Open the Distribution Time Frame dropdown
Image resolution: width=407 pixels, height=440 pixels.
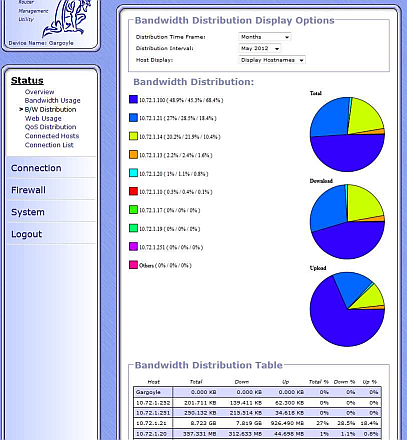[x=265, y=37]
